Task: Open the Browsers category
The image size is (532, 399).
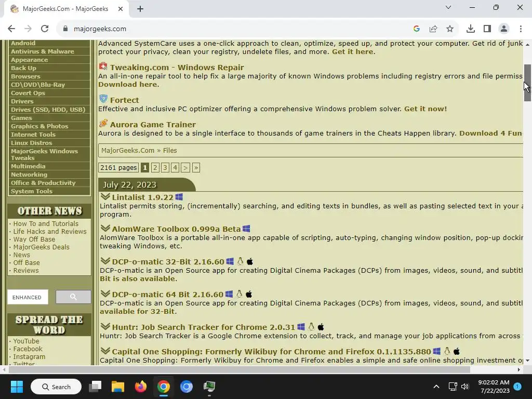Action: (x=25, y=76)
